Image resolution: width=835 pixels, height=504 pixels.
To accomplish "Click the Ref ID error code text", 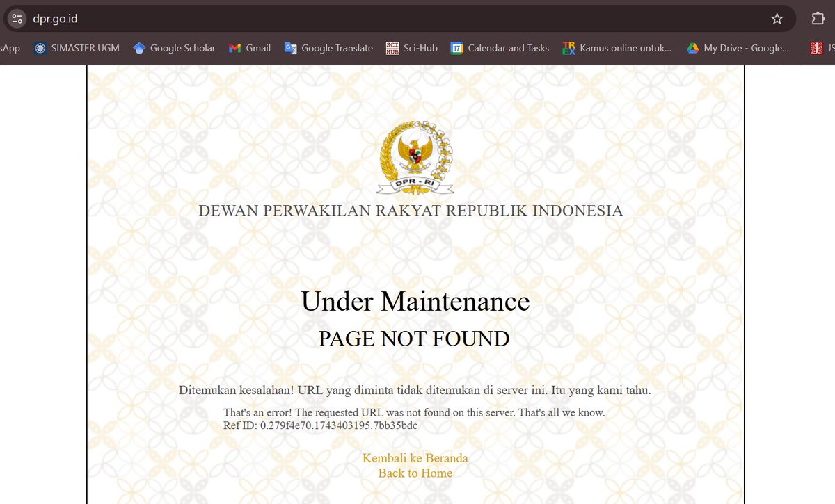I will (x=320, y=425).
